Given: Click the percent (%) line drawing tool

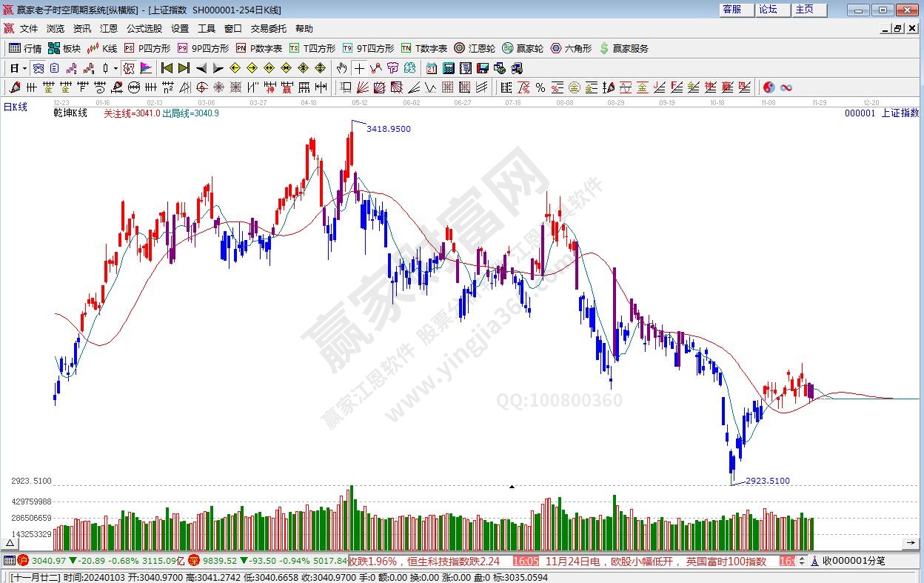Looking at the screenshot, I should pyautogui.click(x=540, y=87).
